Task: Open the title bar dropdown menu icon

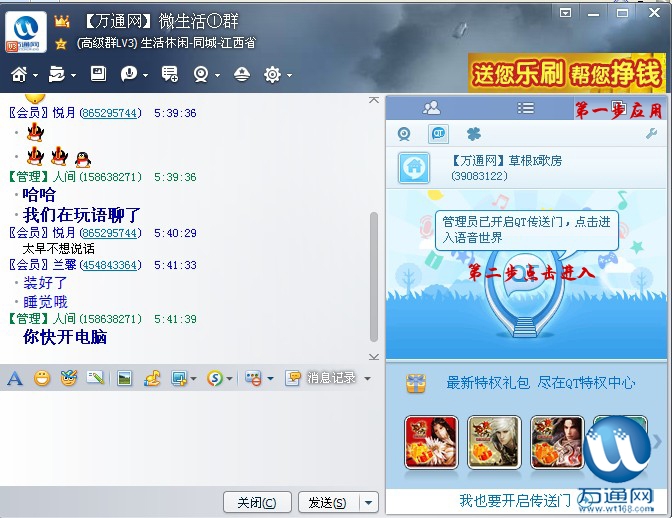Action: [565, 13]
